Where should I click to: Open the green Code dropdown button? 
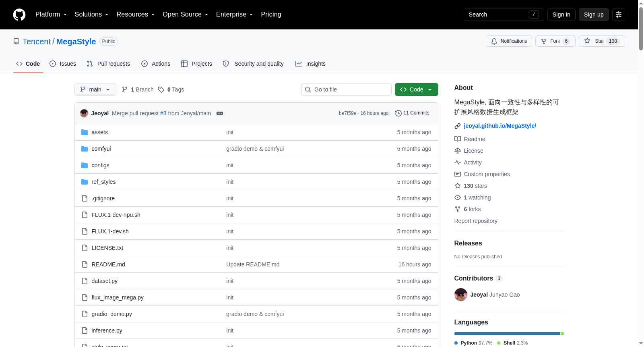pos(417,89)
